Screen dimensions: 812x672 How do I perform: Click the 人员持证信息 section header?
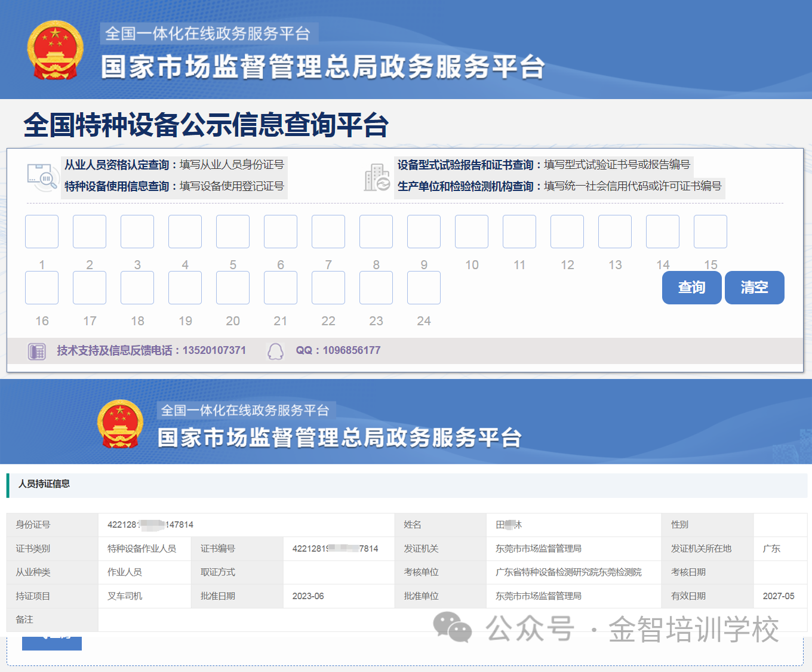[x=44, y=484]
